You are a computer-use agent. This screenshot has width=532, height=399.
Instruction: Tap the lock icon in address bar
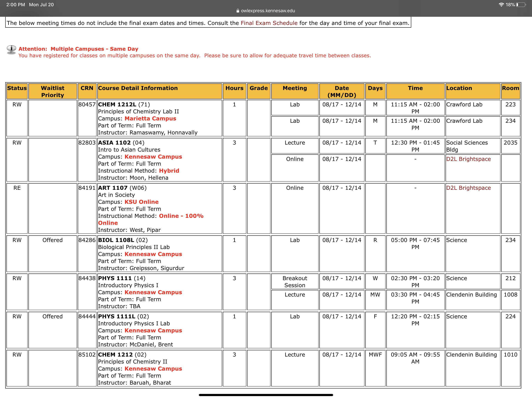click(238, 11)
